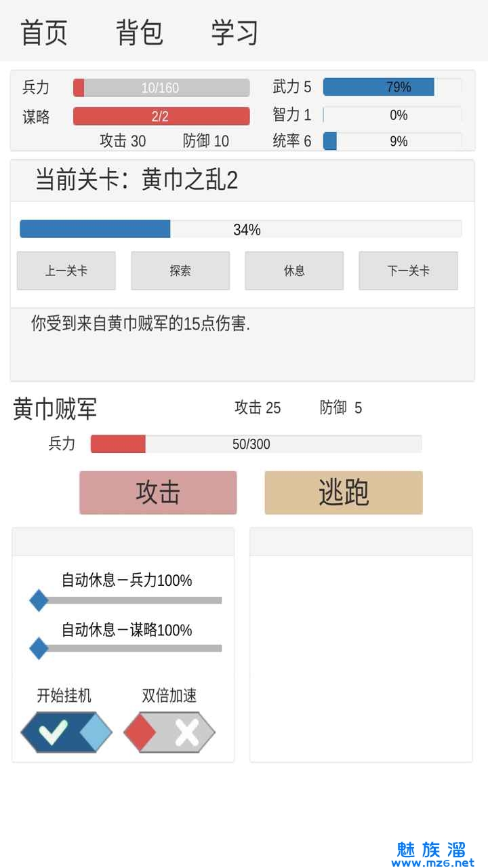The width and height of the screenshot is (488, 868).
Task: Open the 首页 home tab
Action: 44,33
